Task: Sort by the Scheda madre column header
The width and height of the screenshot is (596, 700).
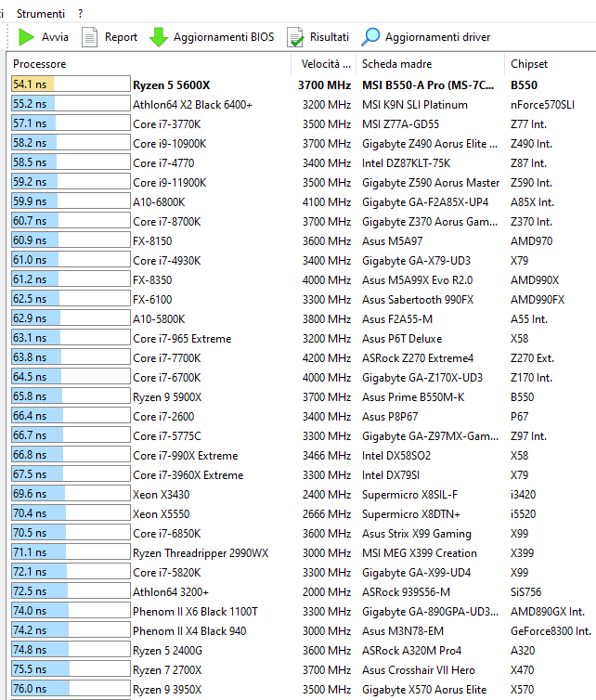Action: click(x=431, y=64)
